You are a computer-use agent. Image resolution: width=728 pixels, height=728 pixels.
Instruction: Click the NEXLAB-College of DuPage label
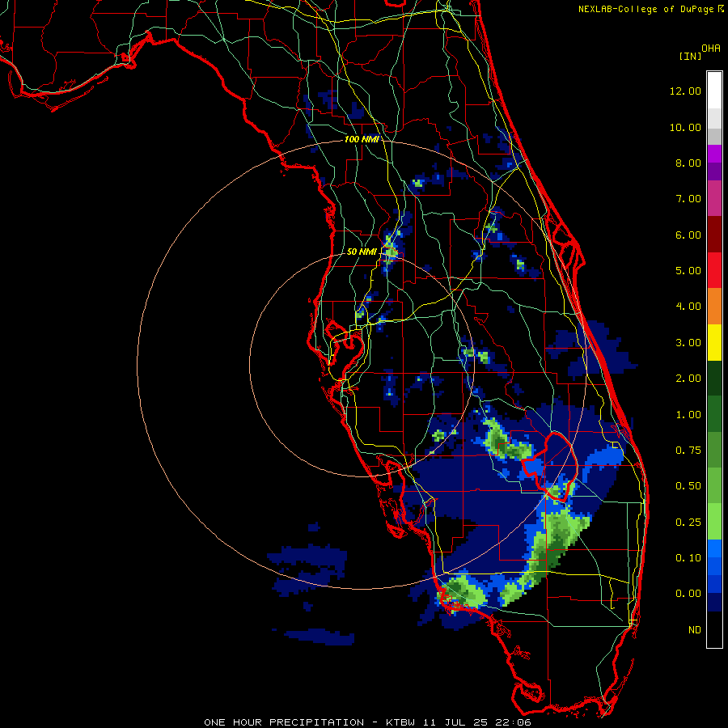[x=645, y=9]
